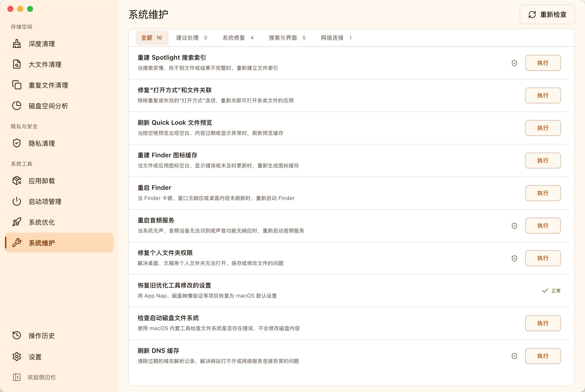Open the 系统优化 sidebar label
The width and height of the screenshot is (585, 392).
(42, 222)
